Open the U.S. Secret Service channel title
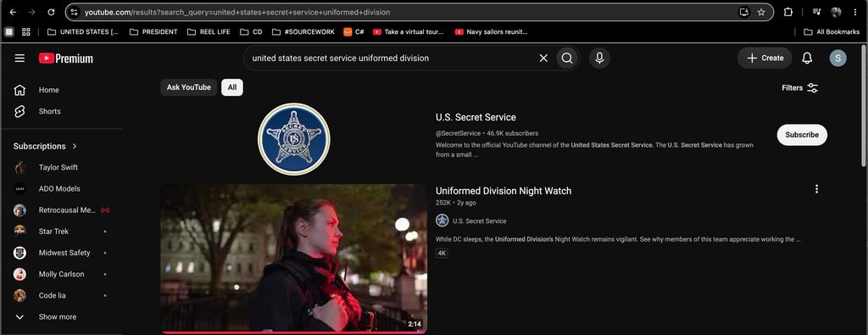This screenshot has width=868, height=335. (x=476, y=117)
